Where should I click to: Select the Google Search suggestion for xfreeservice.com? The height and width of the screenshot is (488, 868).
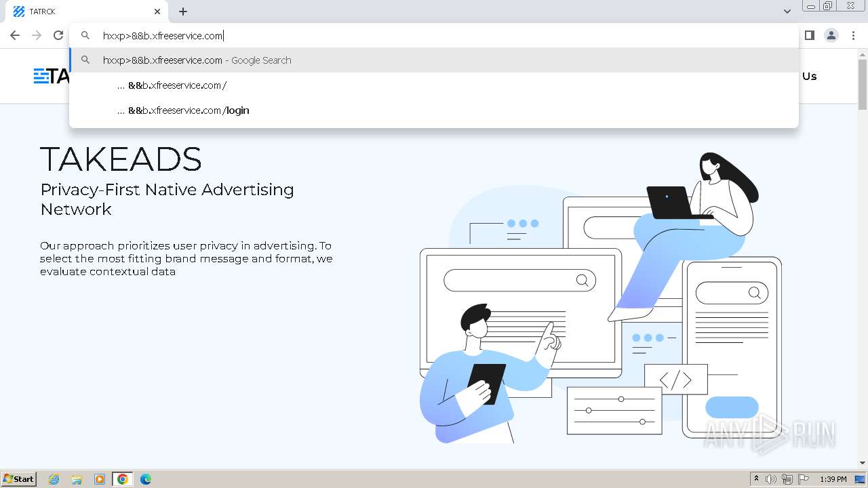pyautogui.click(x=434, y=60)
